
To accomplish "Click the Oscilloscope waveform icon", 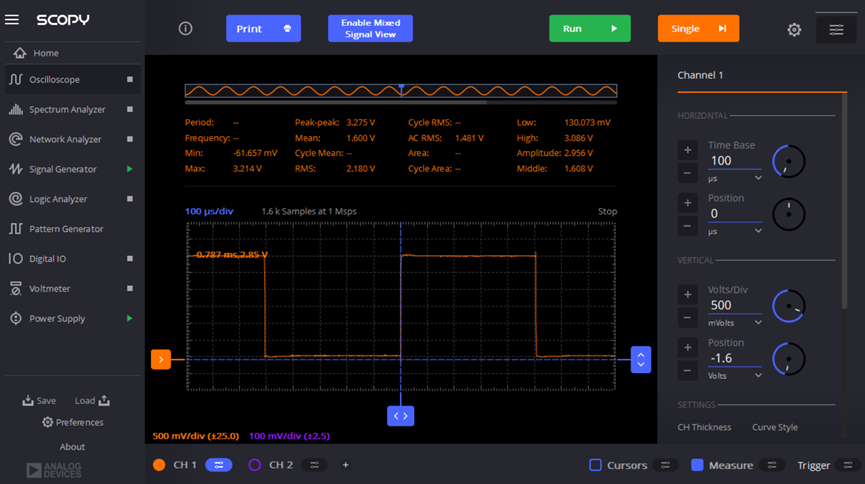I will 16,79.
